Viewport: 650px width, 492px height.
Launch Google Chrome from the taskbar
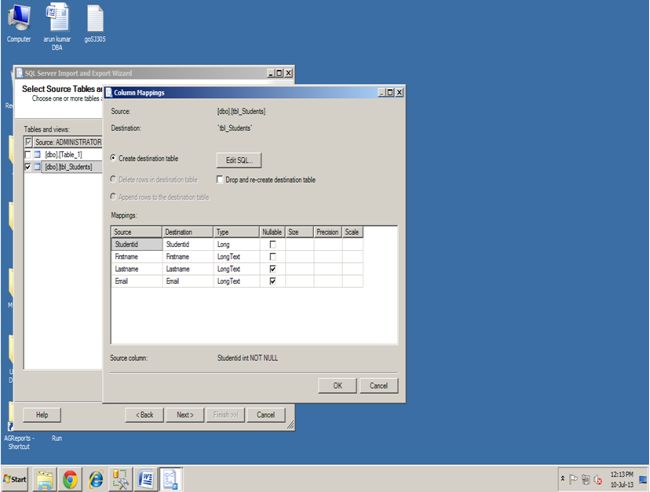click(x=70, y=480)
